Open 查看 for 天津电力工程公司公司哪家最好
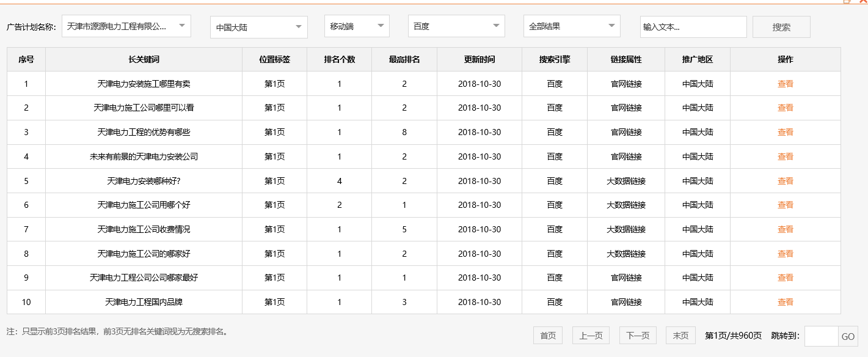Viewport: 868px width, 357px height. 785,278
